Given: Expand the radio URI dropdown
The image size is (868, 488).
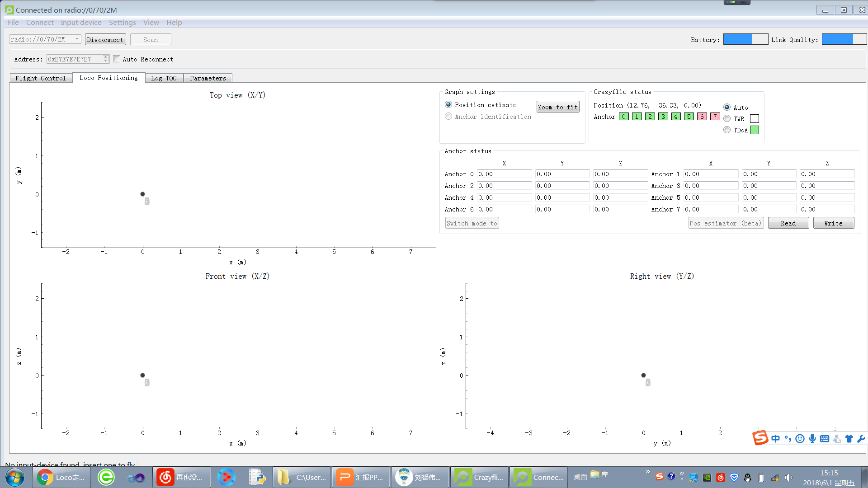Looking at the screenshot, I should point(77,39).
